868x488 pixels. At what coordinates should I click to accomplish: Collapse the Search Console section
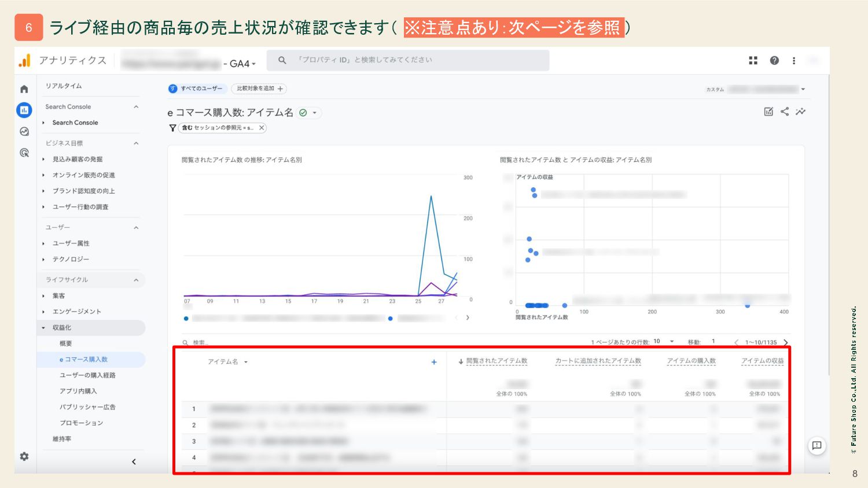coord(136,107)
